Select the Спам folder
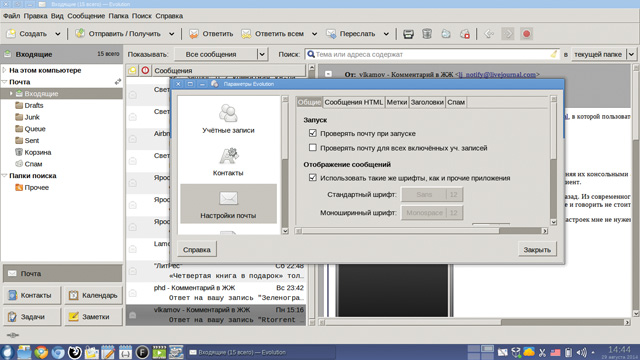This screenshot has height=360, width=640. (x=33, y=164)
